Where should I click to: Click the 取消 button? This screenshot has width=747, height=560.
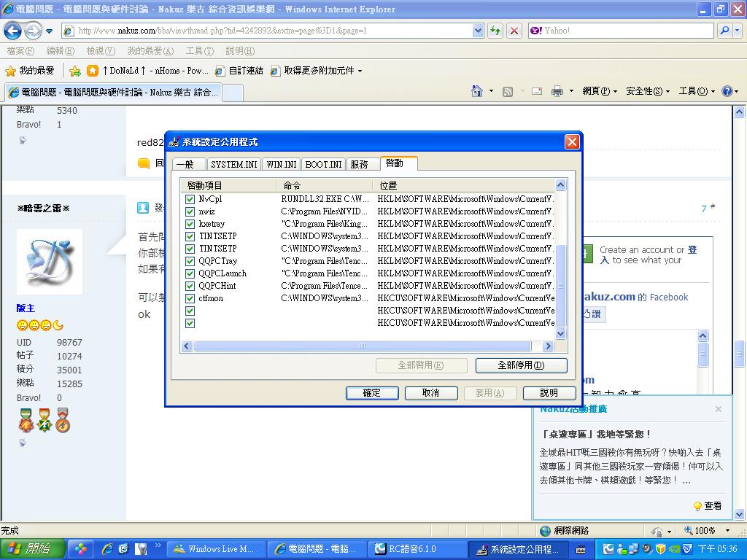(x=431, y=393)
